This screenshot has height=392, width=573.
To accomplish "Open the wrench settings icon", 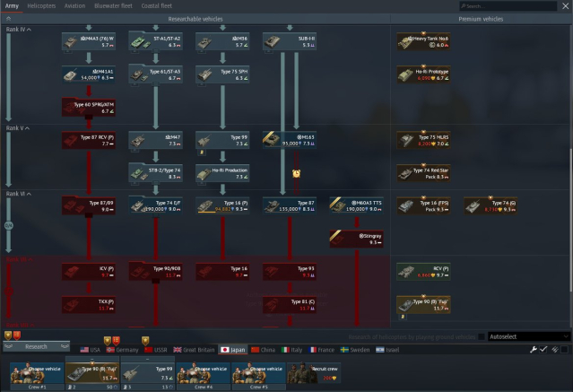I will click(x=533, y=349).
